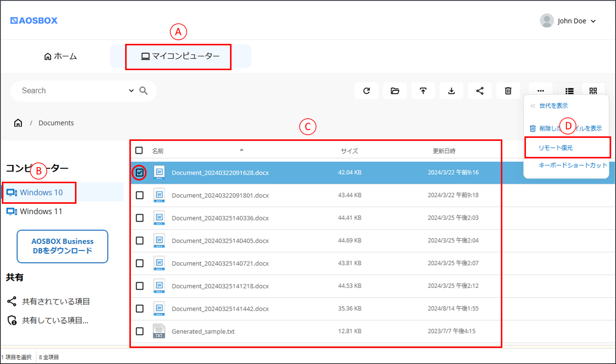Check the box for Generated_sample.txt
Viewport: 616px width, 364px height.
140,331
